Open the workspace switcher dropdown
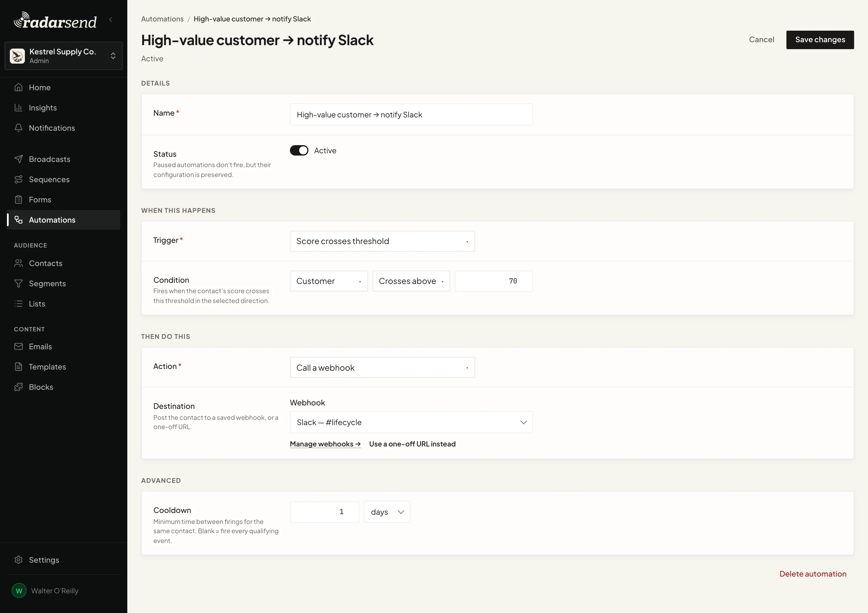This screenshot has width=868, height=613. 64,56
